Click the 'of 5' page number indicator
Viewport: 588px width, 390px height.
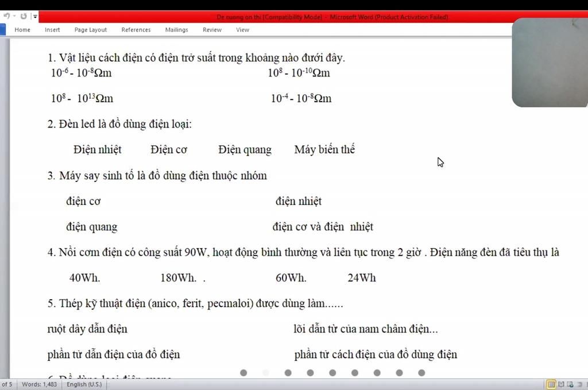[7, 384]
